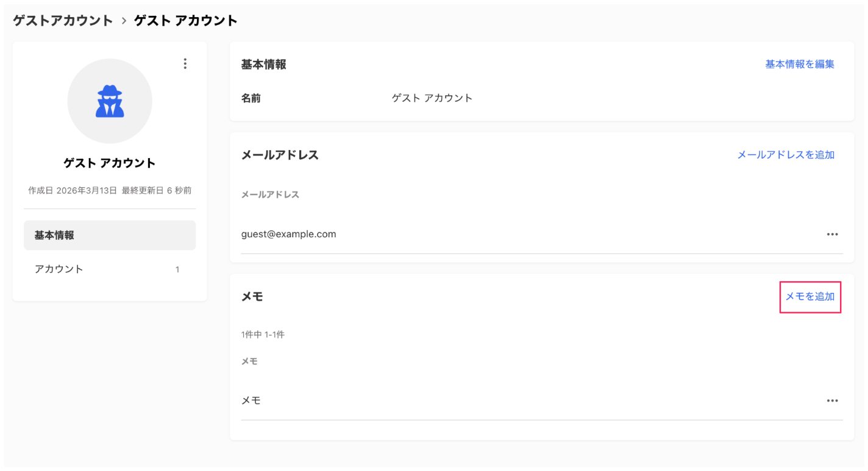Click 基本情報を編集 to edit basic info
The image size is (868, 471).
(799, 63)
